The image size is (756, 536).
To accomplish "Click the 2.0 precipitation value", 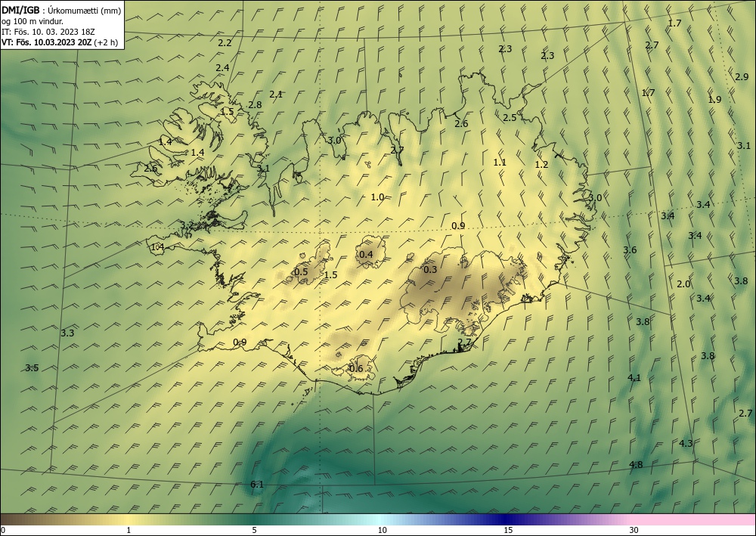I will pyautogui.click(x=683, y=284).
